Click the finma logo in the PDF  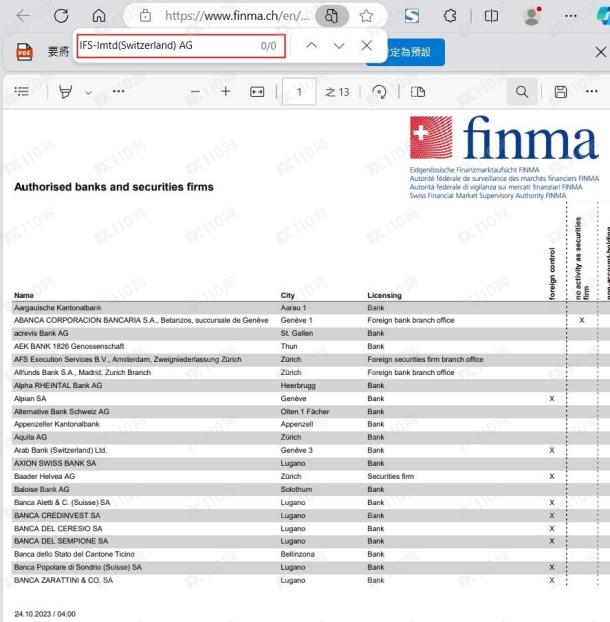(x=504, y=138)
